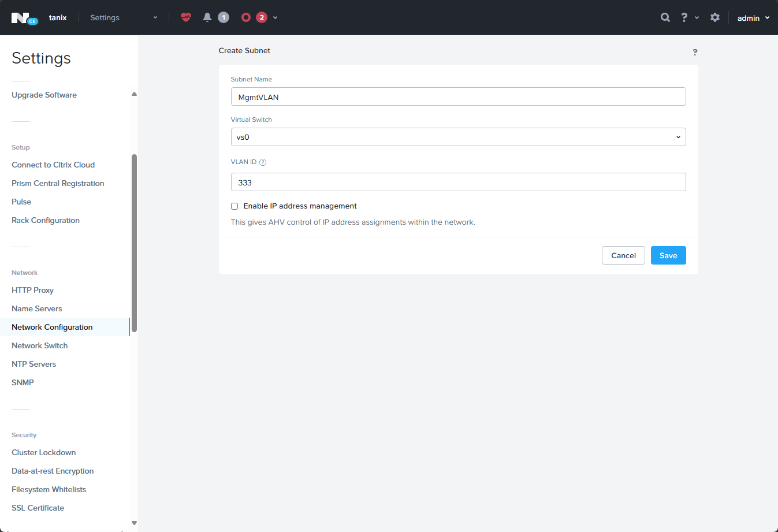Image resolution: width=778 pixels, height=532 pixels.
Task: Enable IP address management checkbox
Action: point(234,206)
